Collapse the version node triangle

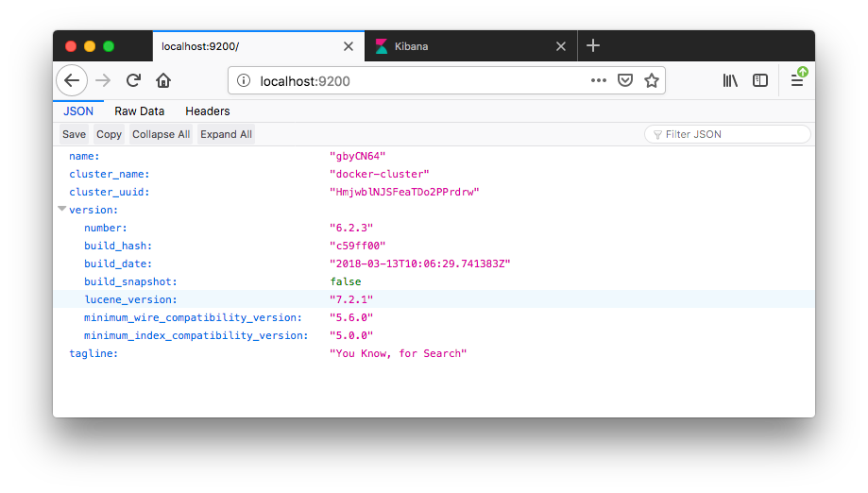coord(62,209)
